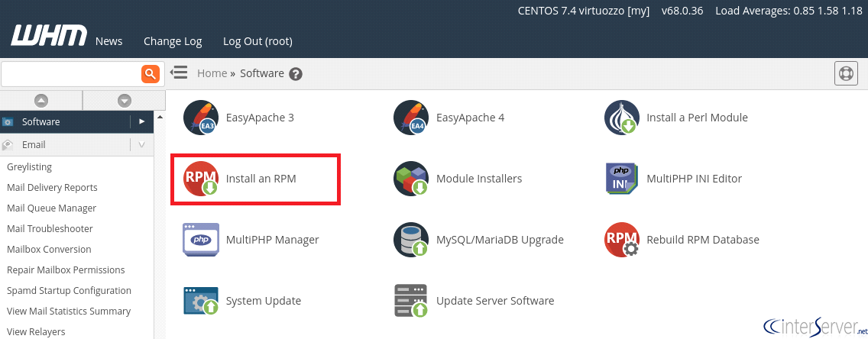Open the MultiPHP Manager icon

tap(201, 240)
